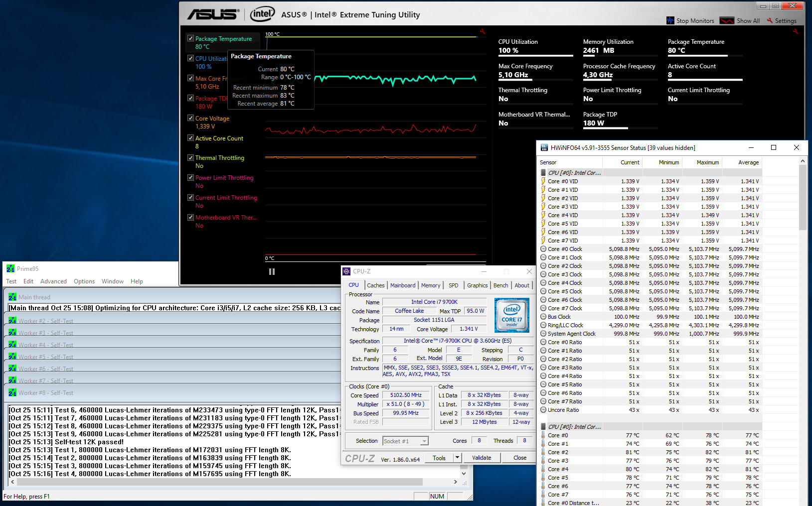Toggle Package TDP checkbox
This screenshot has height=506, width=812.
(190, 98)
